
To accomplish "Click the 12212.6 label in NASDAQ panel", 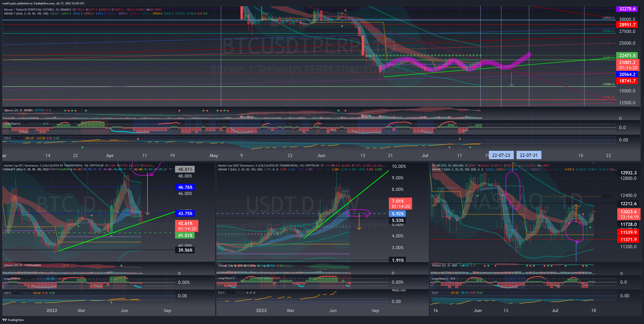I will point(628,204).
